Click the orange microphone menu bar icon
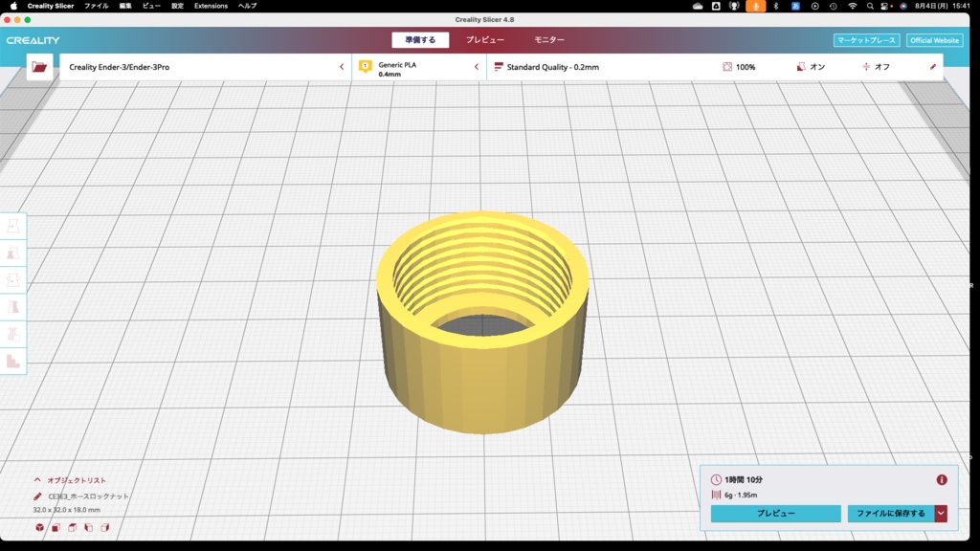980x551 pixels. click(756, 6)
